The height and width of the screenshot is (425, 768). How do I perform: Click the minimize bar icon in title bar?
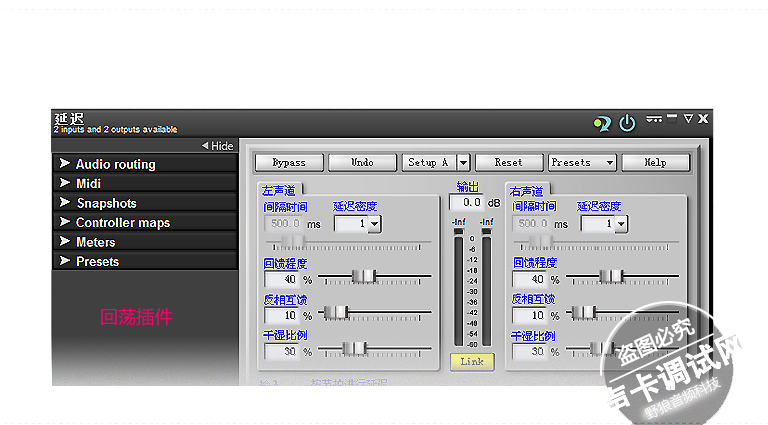click(672, 118)
